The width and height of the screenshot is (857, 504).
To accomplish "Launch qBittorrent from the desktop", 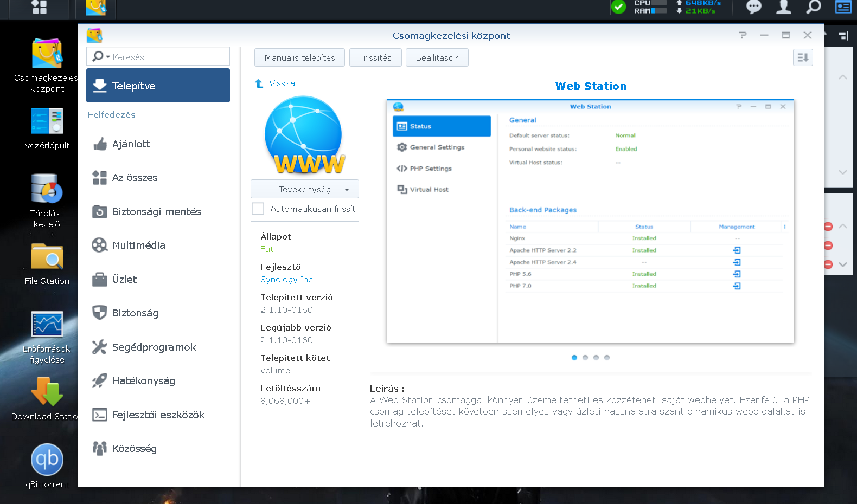I will pos(47,460).
